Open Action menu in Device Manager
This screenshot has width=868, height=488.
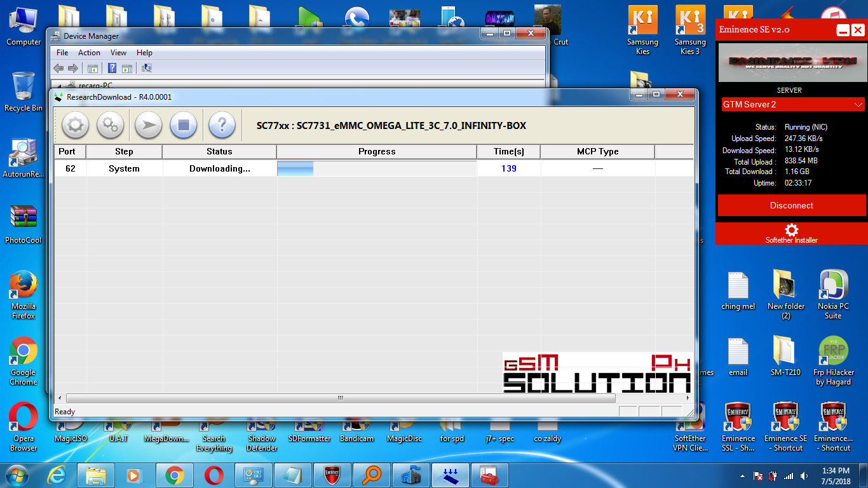89,53
